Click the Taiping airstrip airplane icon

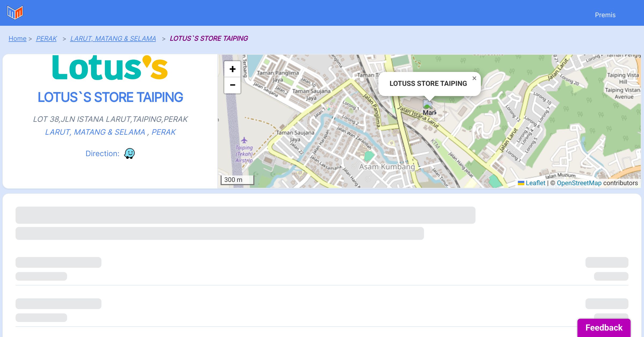point(244,140)
